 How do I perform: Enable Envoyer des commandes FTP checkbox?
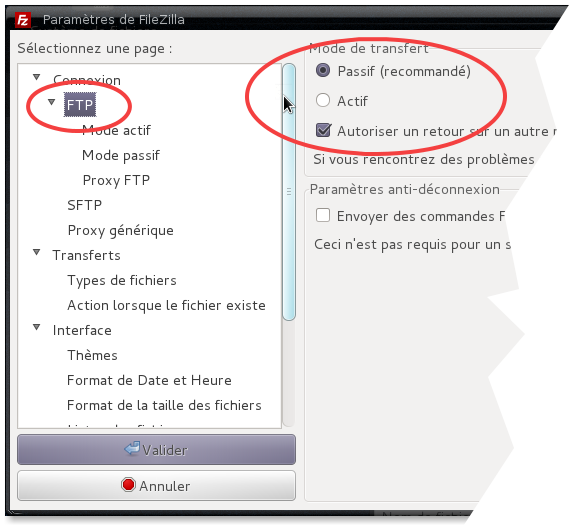point(323,215)
